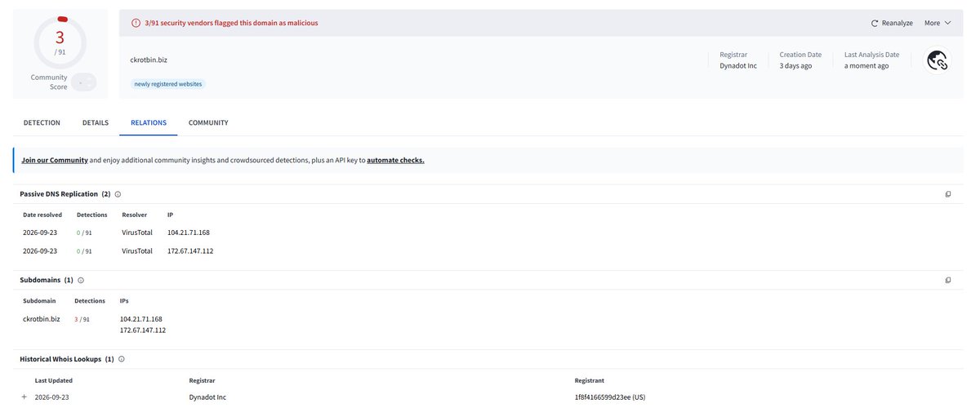Click the Passive DNS Replication (2) heading
This screenshot has height=408, width=980.
point(65,194)
